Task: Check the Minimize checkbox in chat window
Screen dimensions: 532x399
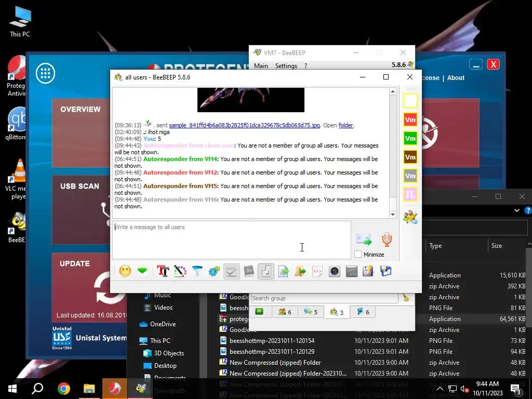Action: [358, 254]
